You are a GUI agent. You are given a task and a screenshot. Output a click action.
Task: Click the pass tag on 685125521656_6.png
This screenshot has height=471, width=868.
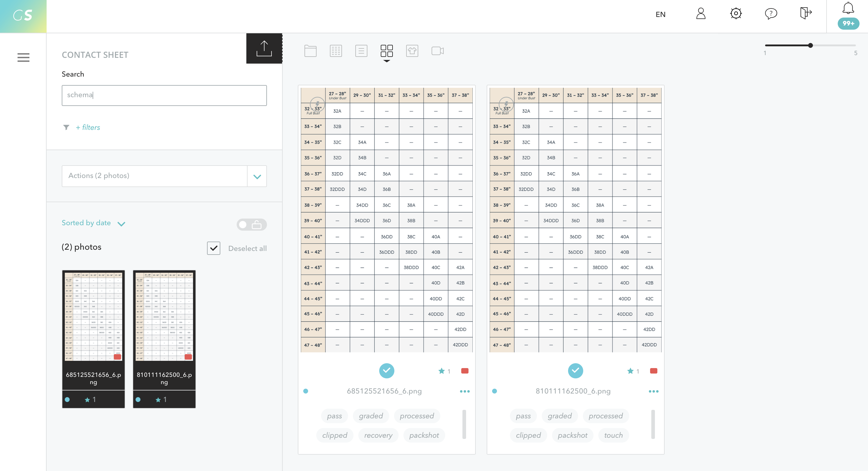click(334, 416)
